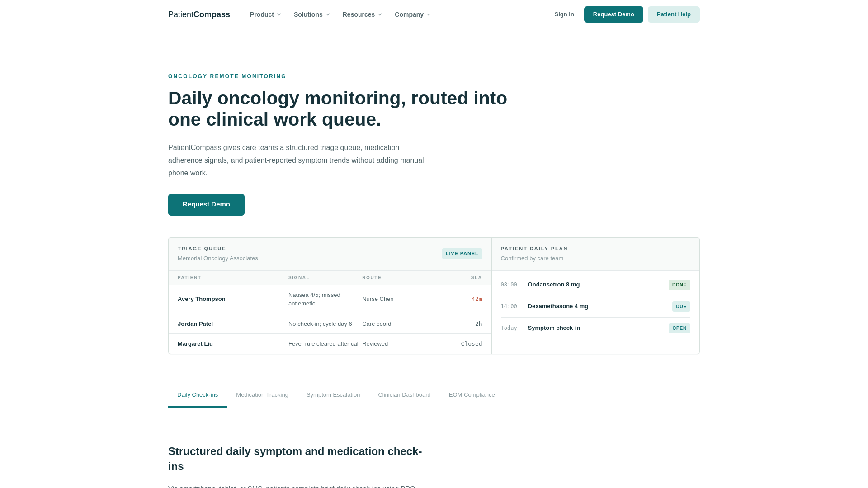
Task: Switch to Clinician Dashboard tab
Action: 404,395
